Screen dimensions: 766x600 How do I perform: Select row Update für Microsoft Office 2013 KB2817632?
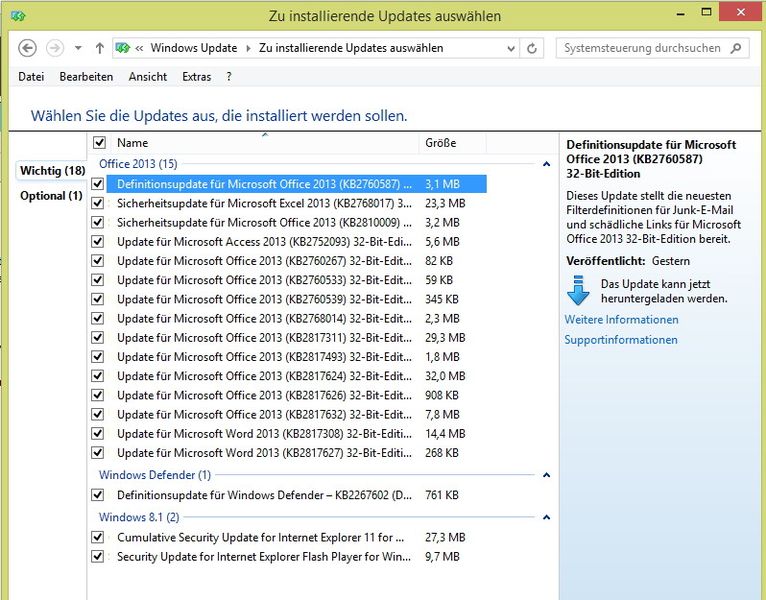tap(297, 414)
